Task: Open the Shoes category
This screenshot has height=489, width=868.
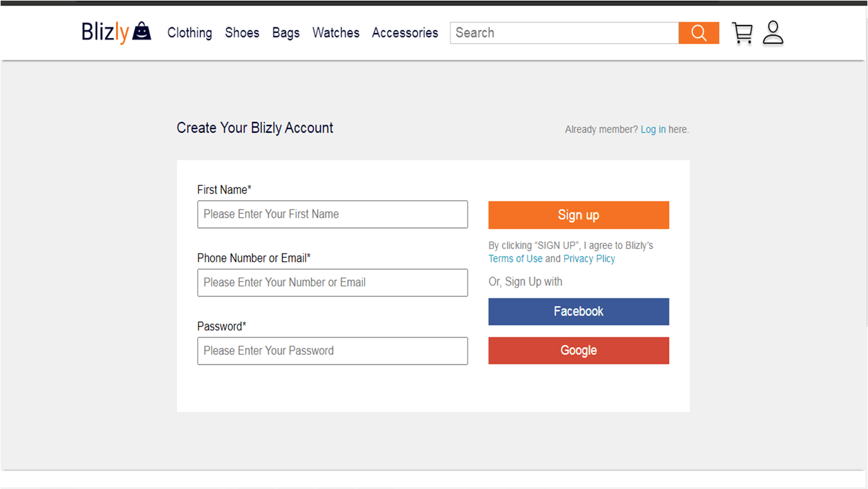Action: 242,32
